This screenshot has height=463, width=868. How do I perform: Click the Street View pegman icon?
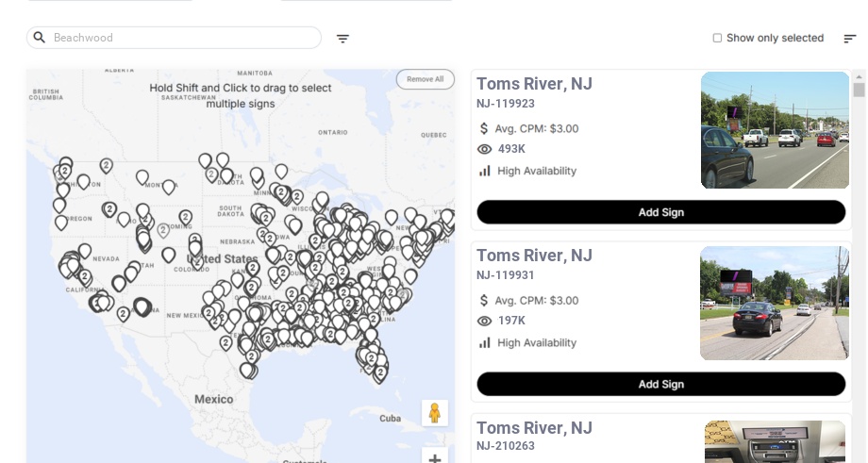point(434,413)
